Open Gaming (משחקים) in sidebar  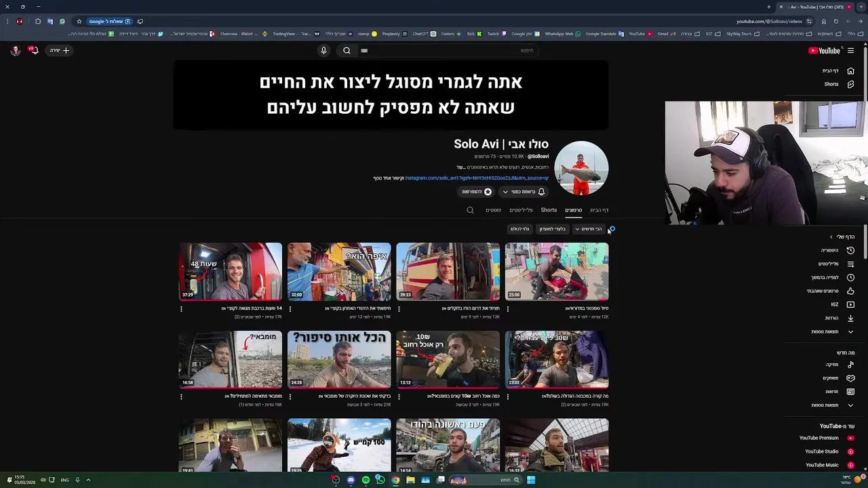coord(838,378)
